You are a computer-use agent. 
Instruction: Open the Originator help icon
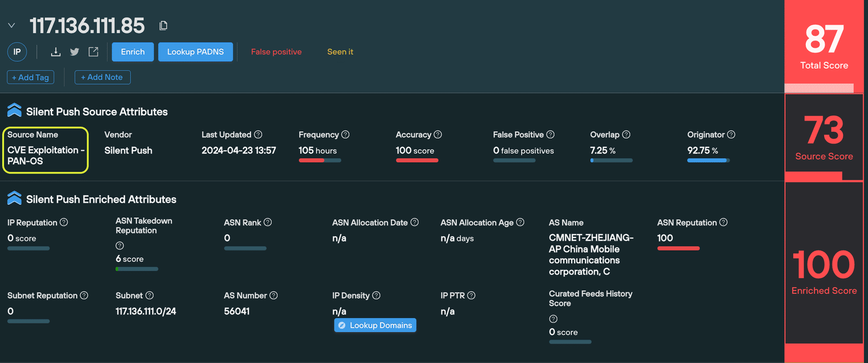point(731,135)
